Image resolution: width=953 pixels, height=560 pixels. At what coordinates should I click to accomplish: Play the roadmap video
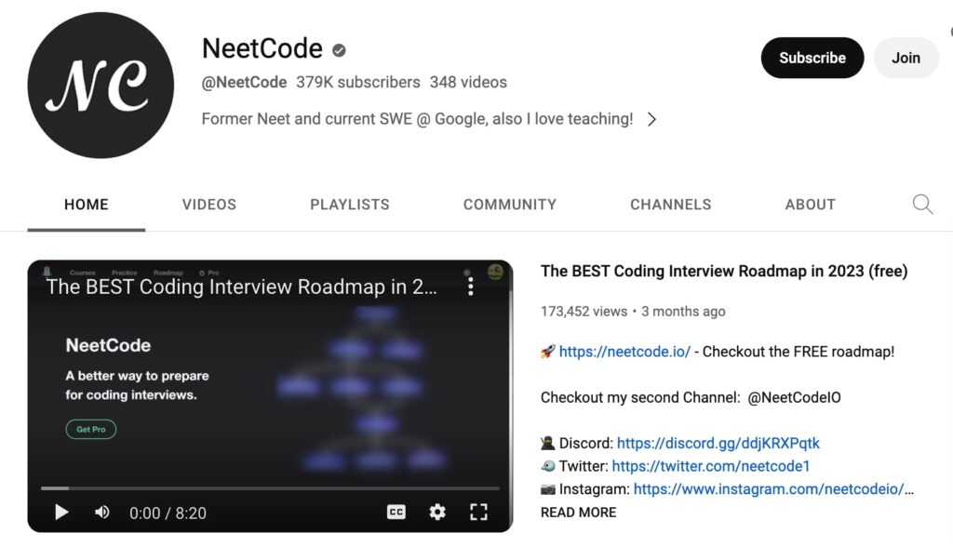click(x=61, y=512)
